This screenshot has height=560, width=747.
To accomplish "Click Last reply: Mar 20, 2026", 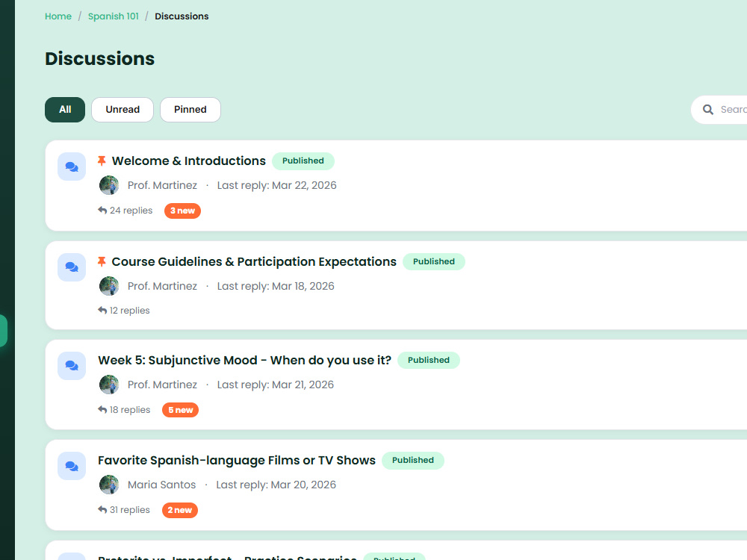I will 276,485.
